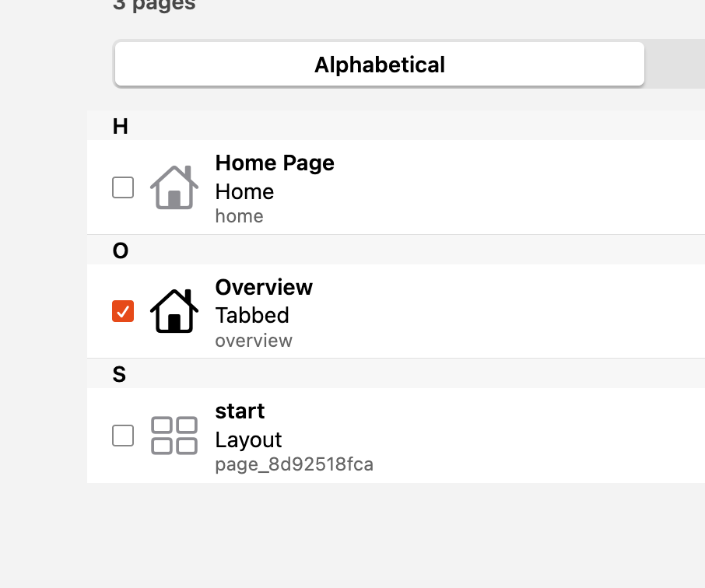Click the S section header
This screenshot has height=588, width=705.
click(119, 375)
